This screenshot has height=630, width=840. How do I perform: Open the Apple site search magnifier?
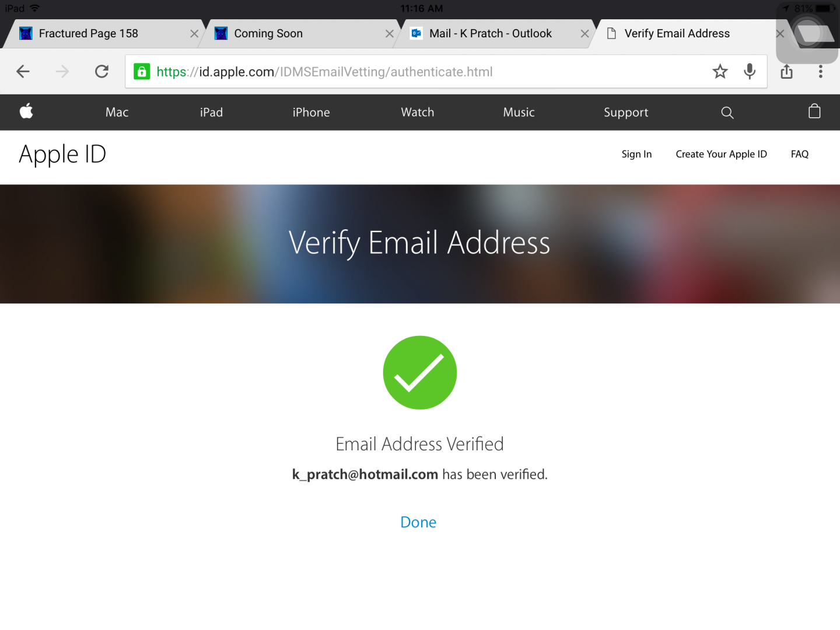[x=727, y=113]
